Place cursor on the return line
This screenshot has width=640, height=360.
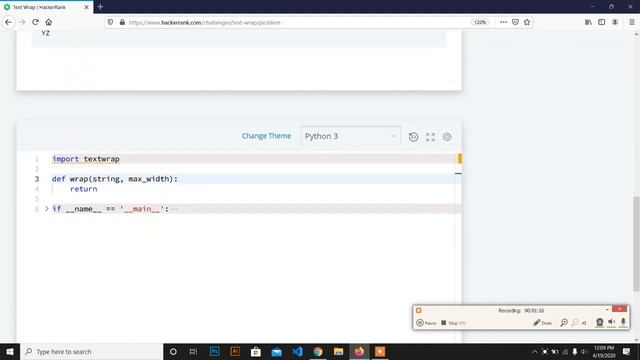[253, 189]
